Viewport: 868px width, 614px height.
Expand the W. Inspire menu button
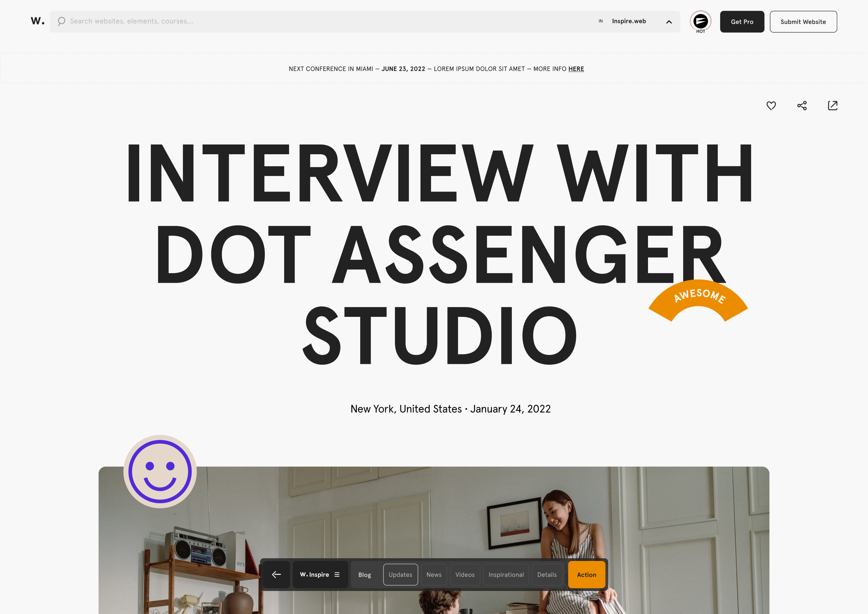pyautogui.click(x=320, y=574)
